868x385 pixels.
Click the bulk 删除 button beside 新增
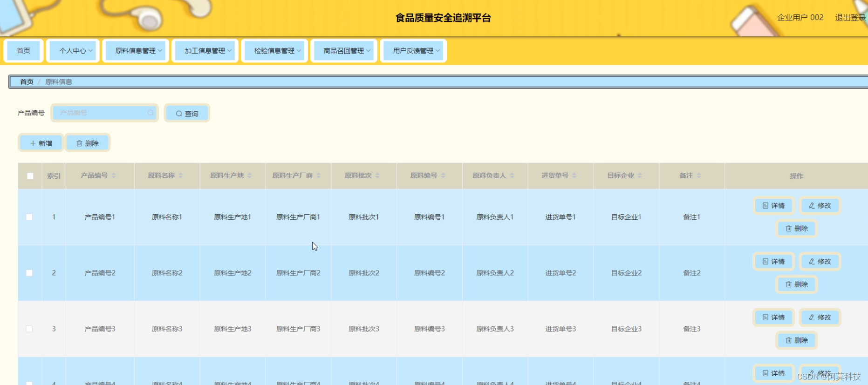(88, 143)
